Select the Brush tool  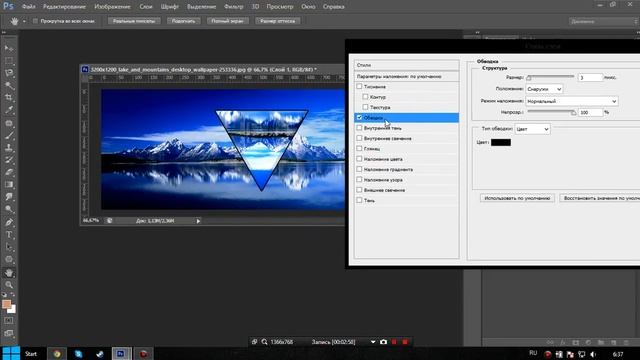(x=9, y=135)
